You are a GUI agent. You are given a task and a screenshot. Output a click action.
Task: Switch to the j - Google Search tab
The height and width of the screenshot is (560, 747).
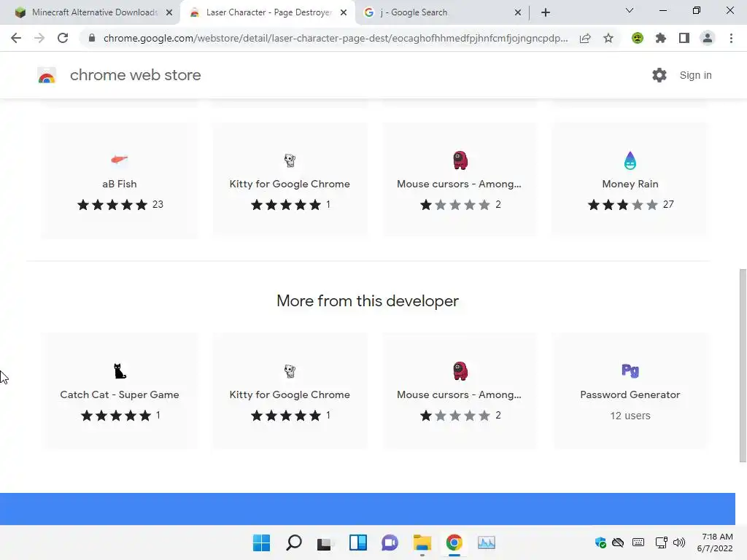point(414,12)
